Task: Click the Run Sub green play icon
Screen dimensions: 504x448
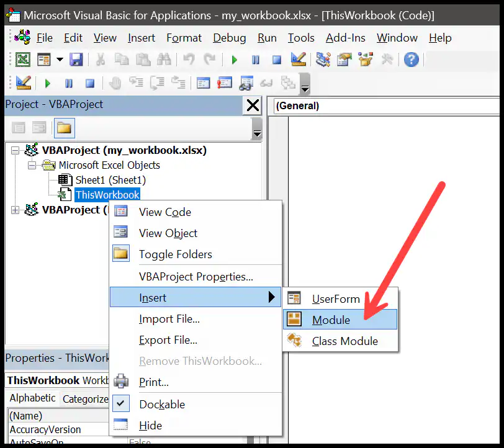Action: 235,60
